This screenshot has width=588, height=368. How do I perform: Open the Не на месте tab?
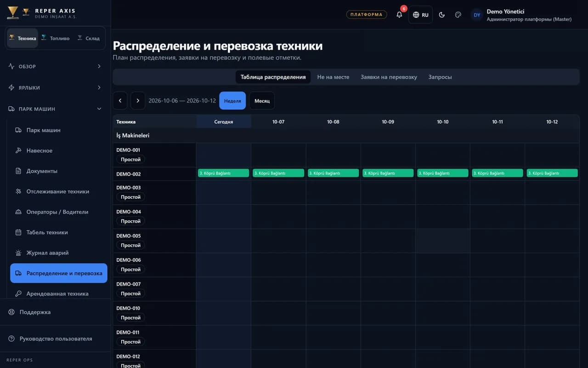coord(333,77)
